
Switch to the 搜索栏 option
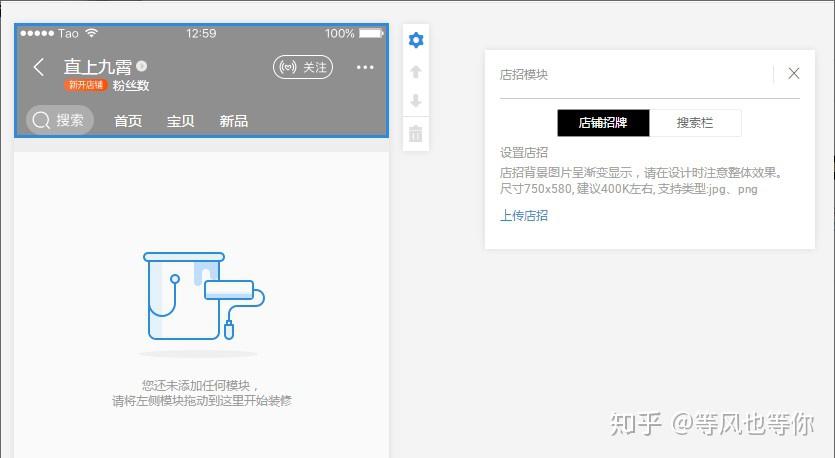click(695, 123)
